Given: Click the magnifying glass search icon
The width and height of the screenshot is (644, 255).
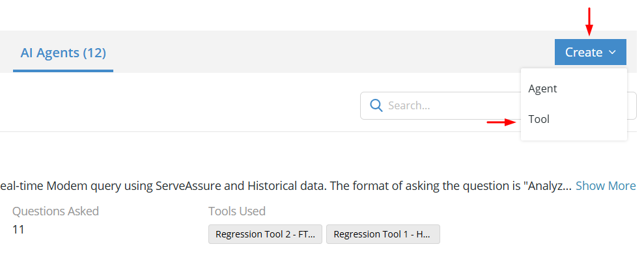Looking at the screenshot, I should tap(376, 105).
